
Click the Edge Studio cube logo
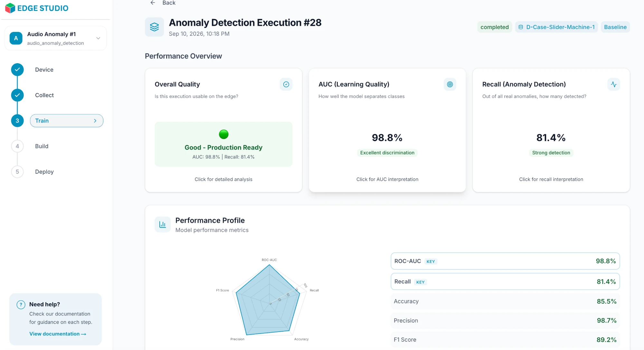tap(10, 8)
